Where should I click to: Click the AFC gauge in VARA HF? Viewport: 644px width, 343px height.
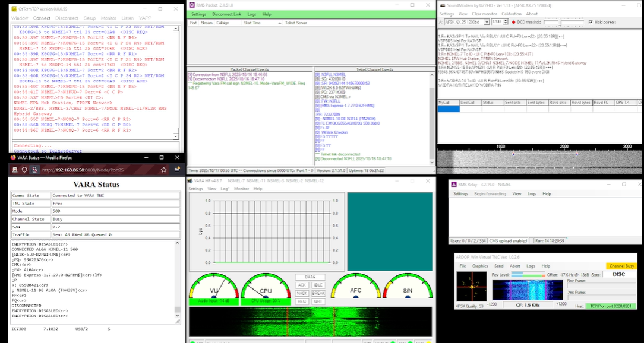pyautogui.click(x=355, y=288)
